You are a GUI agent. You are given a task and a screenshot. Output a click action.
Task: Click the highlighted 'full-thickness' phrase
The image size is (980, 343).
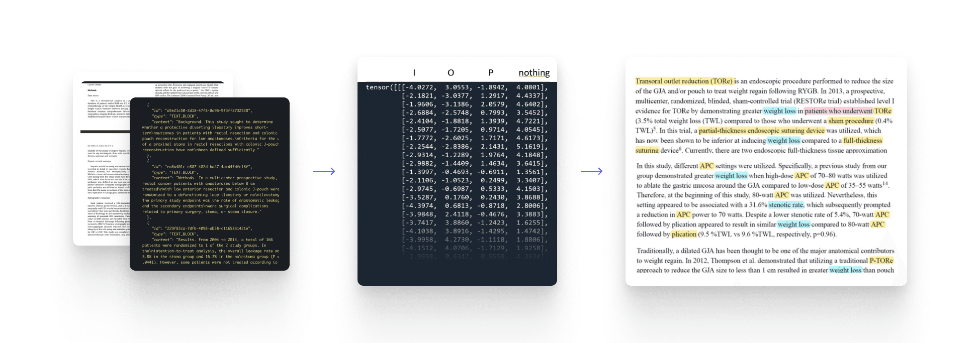click(863, 141)
